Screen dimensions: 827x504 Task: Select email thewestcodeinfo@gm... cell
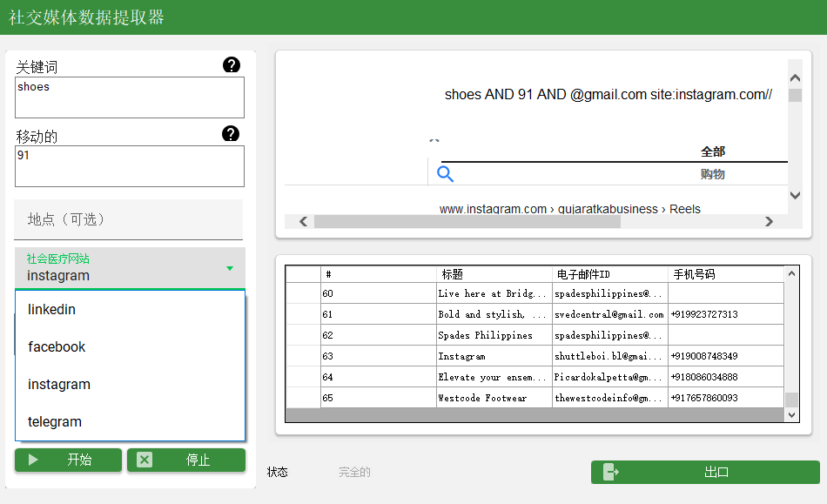[x=610, y=398]
